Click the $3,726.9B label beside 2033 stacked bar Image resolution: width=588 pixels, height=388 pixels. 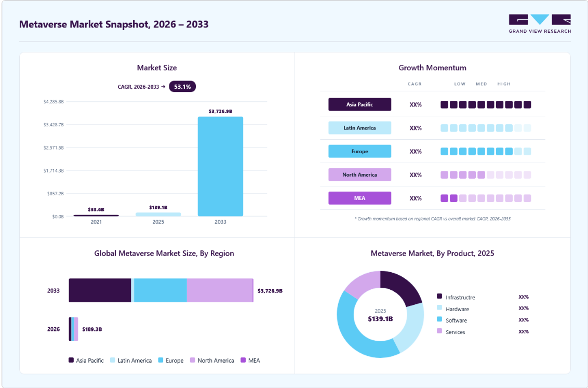[x=270, y=291]
